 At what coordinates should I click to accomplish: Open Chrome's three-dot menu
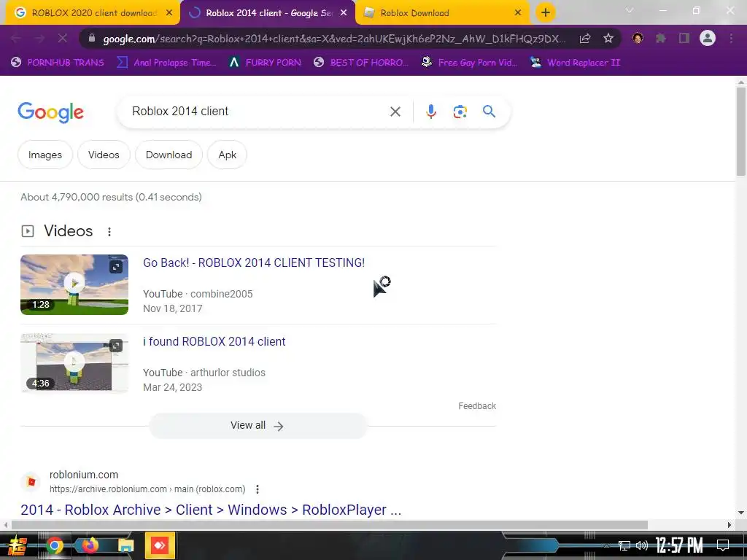[731, 39]
